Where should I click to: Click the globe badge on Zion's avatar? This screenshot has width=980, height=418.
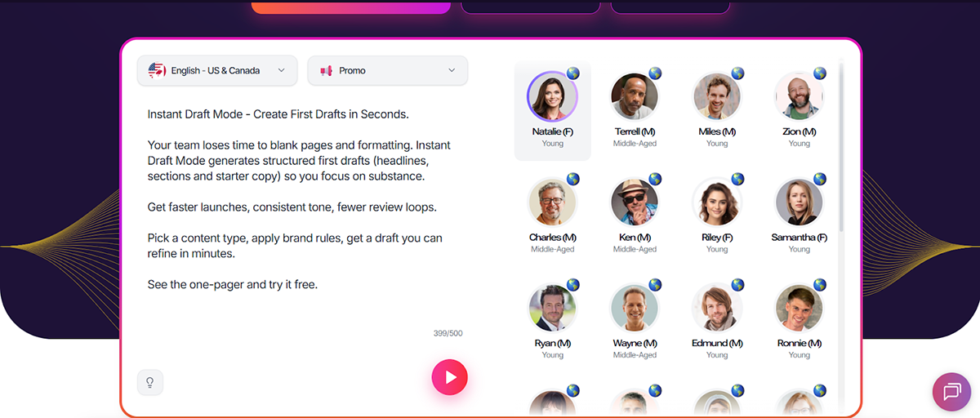click(x=819, y=73)
